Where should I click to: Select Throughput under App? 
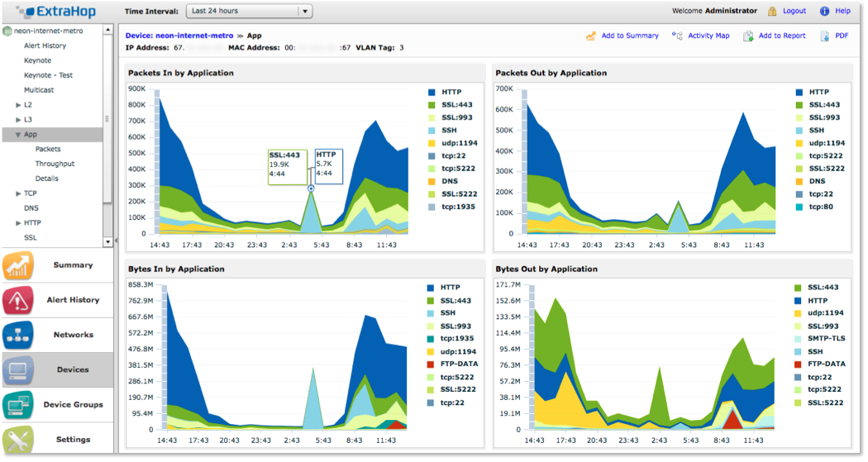pyautogui.click(x=55, y=164)
